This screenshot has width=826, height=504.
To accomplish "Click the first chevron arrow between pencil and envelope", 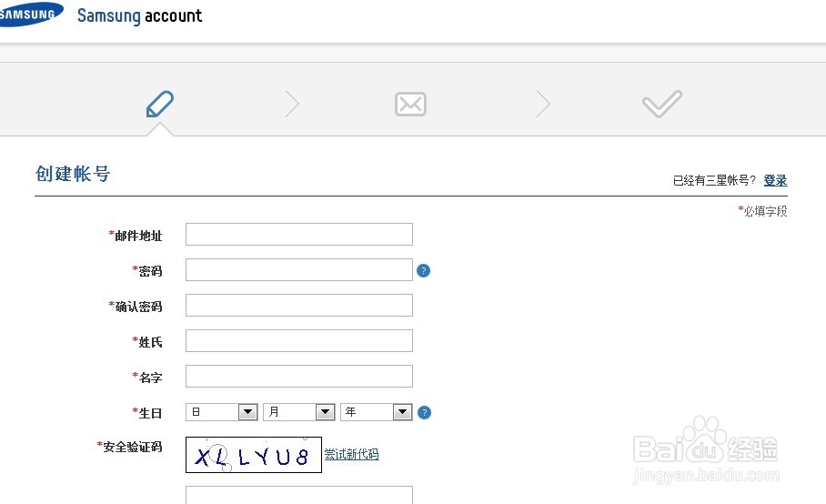I will coord(292,103).
